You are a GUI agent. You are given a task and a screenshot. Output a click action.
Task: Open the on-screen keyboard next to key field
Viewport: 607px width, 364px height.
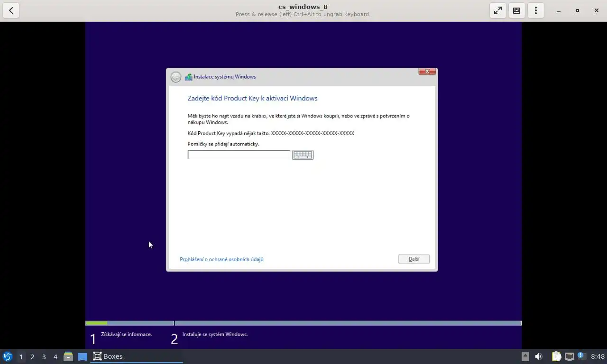[303, 155]
